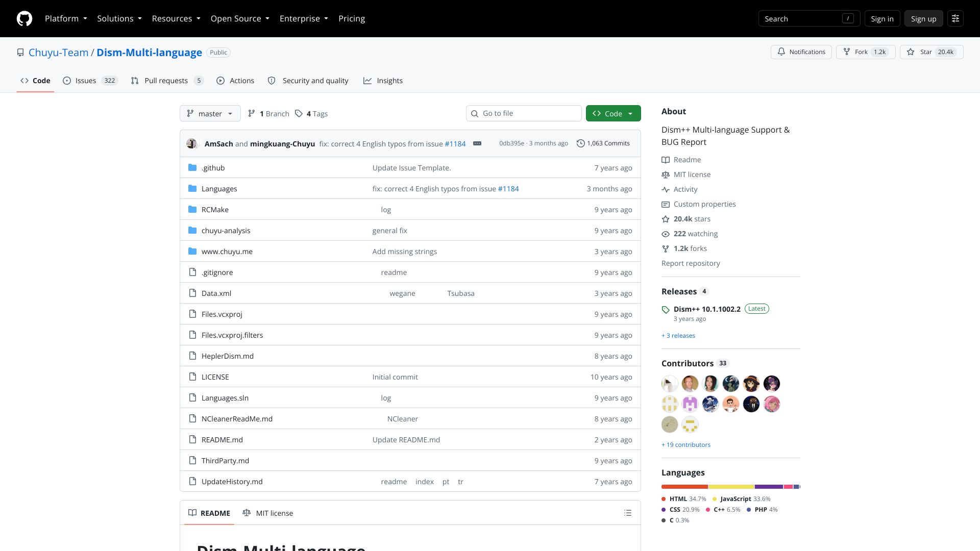
Task: Fork the repository using the Fork button
Action: 866,52
